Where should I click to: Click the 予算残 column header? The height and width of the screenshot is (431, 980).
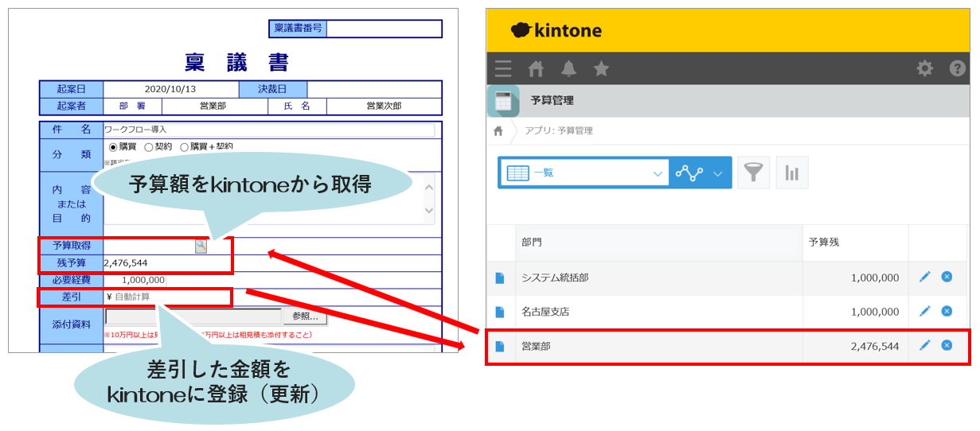pyautogui.click(x=856, y=243)
